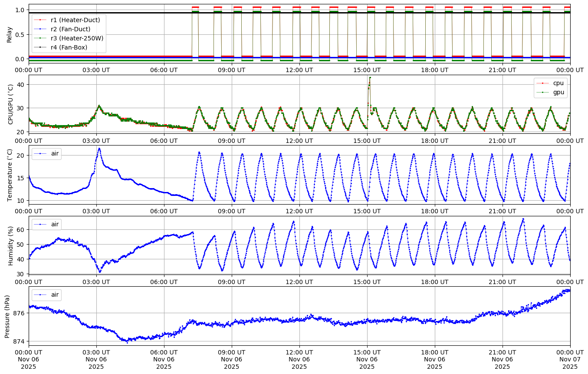Click the CPU/GPU spike peak above 40°C
This screenshot has height=374, width=588.
(370, 78)
